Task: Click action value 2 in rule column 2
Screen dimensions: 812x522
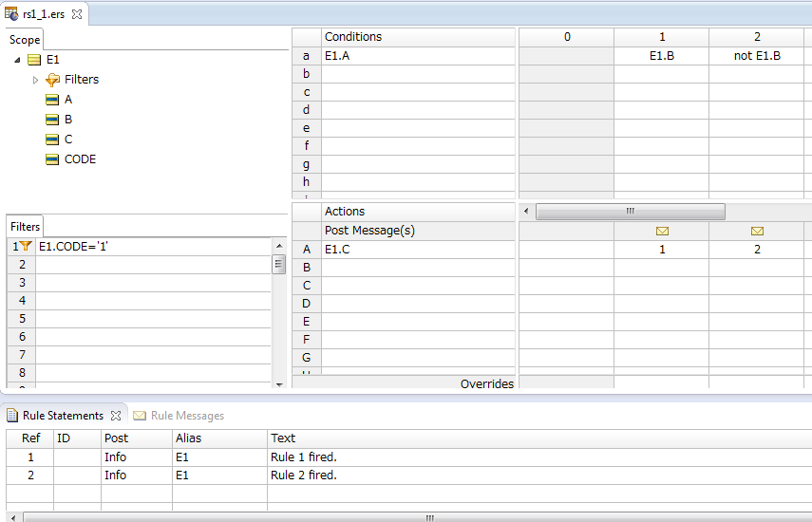Action: [x=757, y=250]
